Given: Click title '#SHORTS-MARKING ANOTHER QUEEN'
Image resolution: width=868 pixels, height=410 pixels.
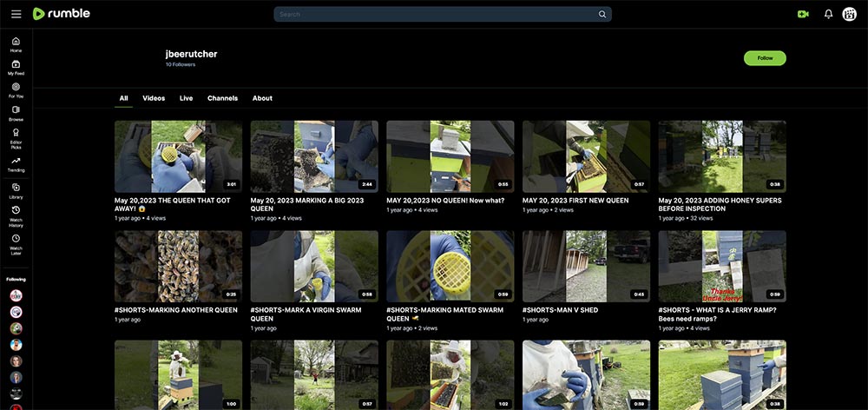Looking at the screenshot, I should point(176,310).
